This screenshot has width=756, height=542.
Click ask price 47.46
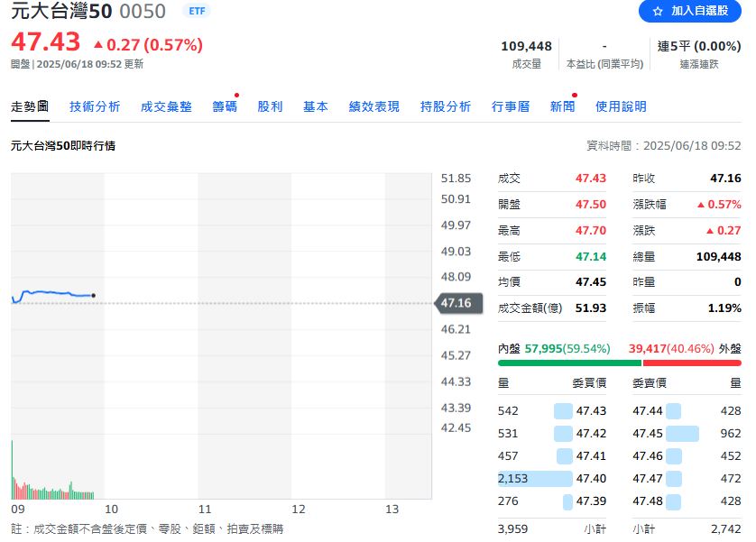pos(648,455)
